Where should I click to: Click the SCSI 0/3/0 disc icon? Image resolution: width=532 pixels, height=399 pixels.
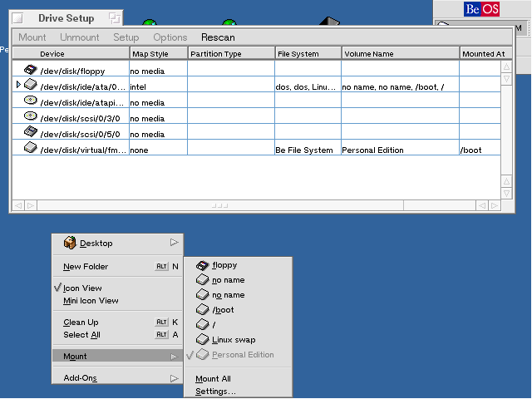30,116
